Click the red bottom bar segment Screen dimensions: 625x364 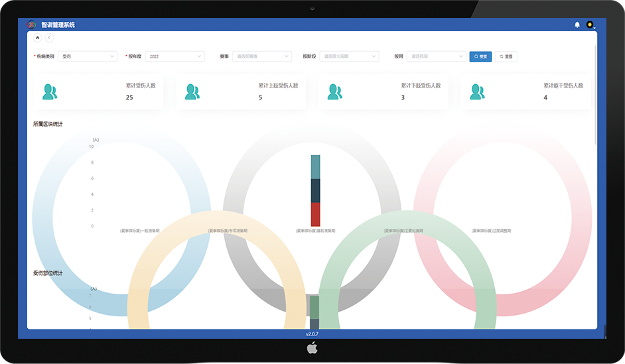(x=315, y=214)
